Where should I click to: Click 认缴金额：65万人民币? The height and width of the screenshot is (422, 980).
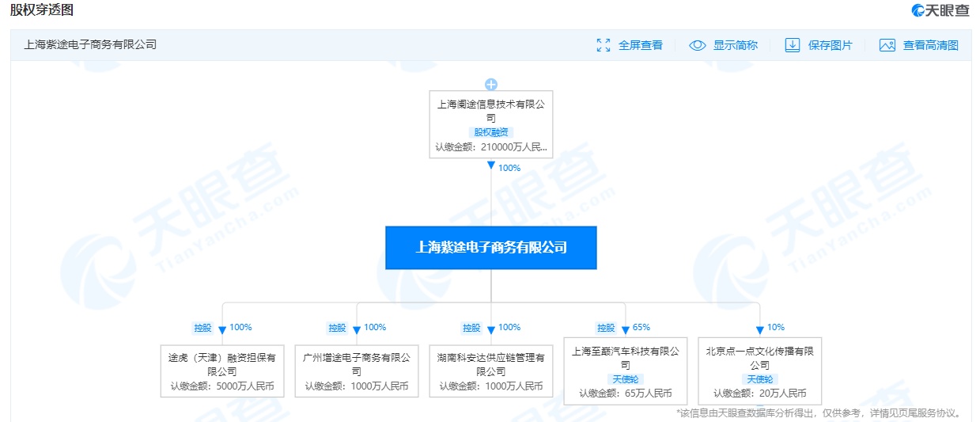626,393
